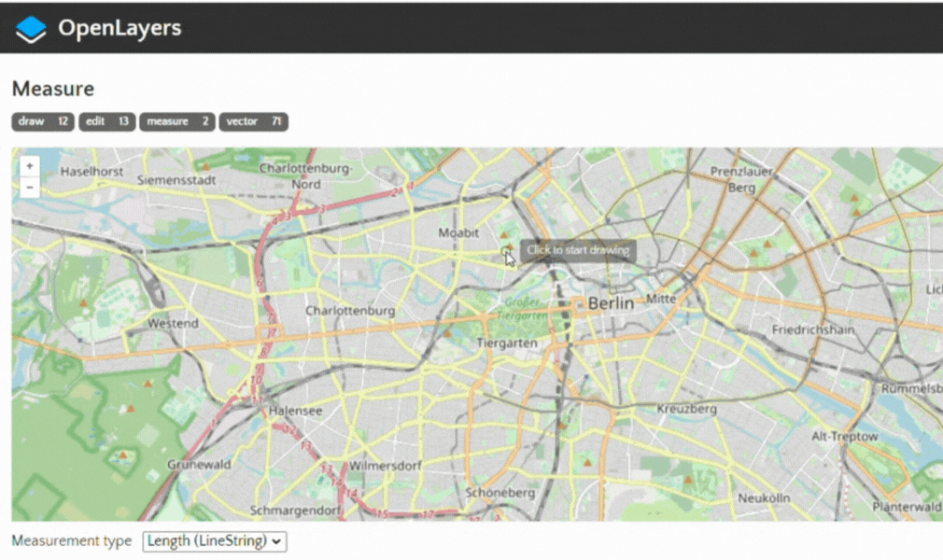The width and height of the screenshot is (943, 560).
Task: Click the triangle marker above Schöneberg
Action: (587, 461)
